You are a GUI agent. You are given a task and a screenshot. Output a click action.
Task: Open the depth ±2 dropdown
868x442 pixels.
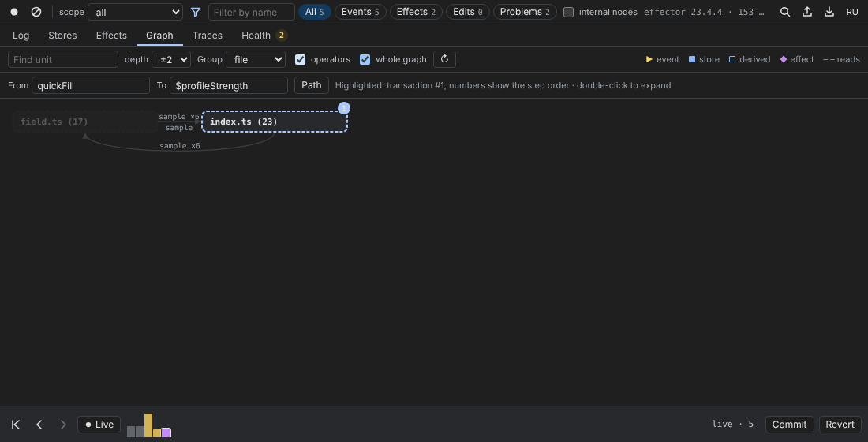(171, 59)
